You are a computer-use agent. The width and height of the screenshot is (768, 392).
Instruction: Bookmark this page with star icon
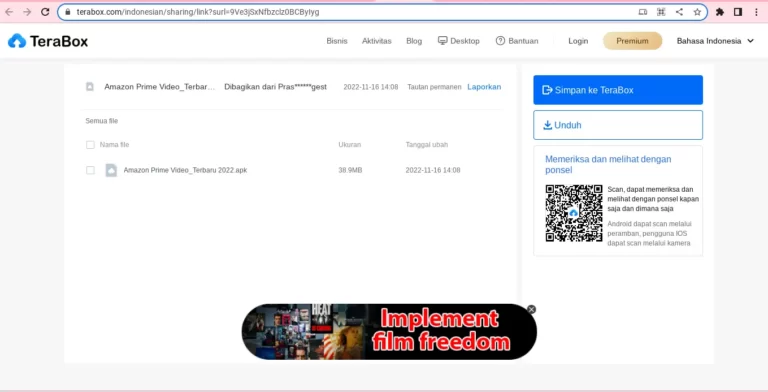tap(697, 12)
